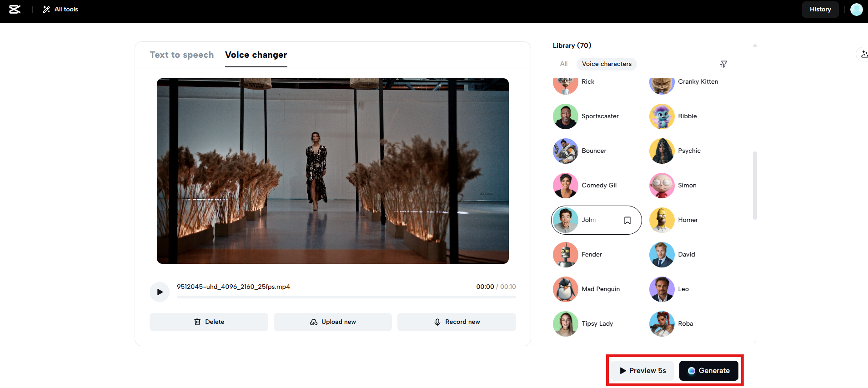Select the Voice changer tab
Image resolution: width=868 pixels, height=388 pixels.
[x=256, y=55]
